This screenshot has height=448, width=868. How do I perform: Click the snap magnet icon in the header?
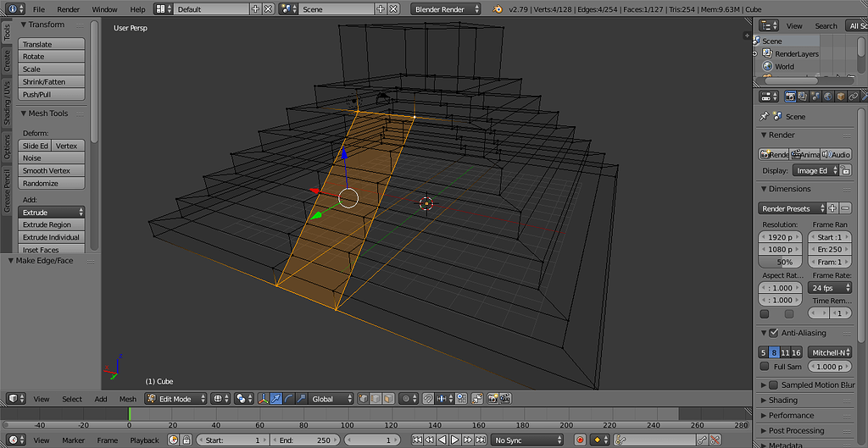point(428,398)
